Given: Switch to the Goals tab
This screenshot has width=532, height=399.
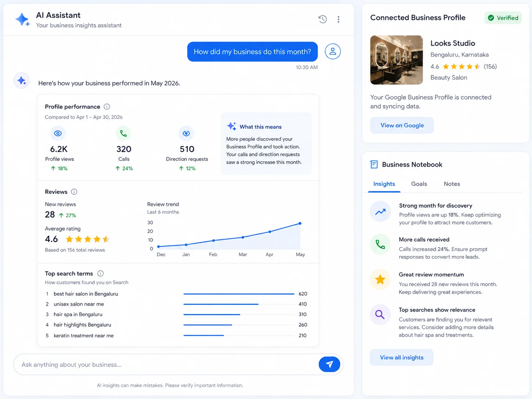Looking at the screenshot, I should tap(419, 184).
